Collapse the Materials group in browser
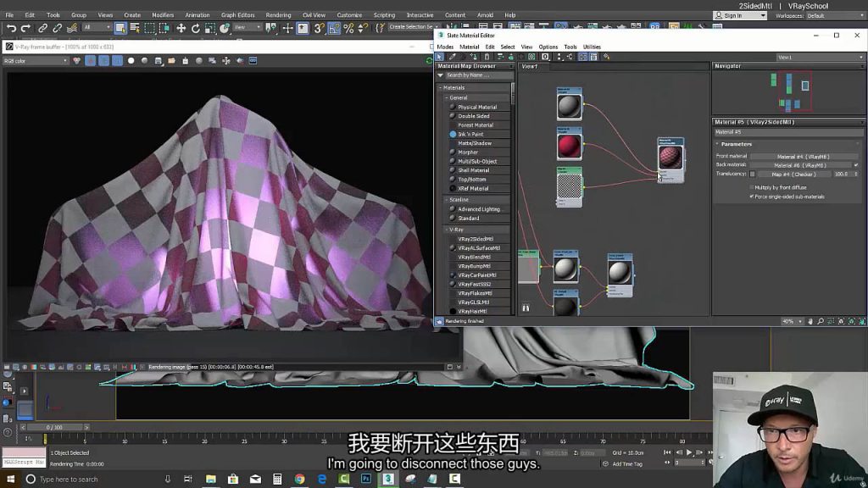The width and height of the screenshot is (868, 488). coord(441,88)
